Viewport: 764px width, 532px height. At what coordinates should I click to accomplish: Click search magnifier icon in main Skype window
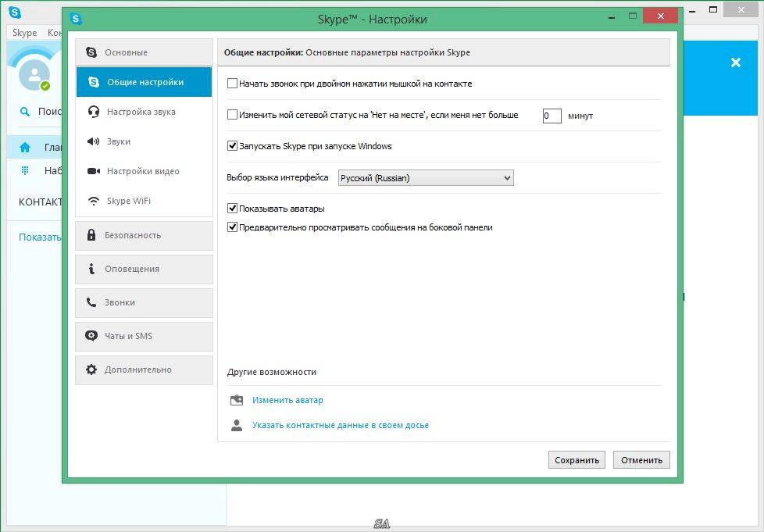(x=24, y=112)
